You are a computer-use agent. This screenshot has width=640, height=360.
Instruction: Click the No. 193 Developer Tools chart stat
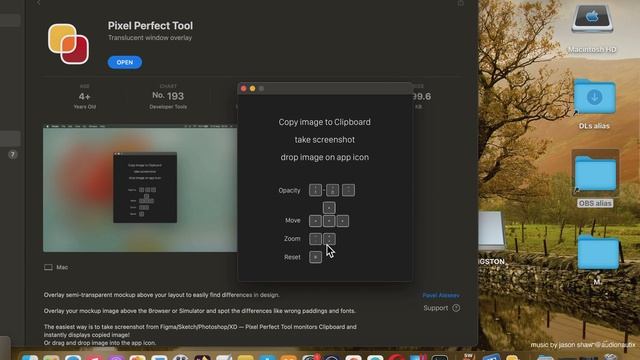(168, 97)
